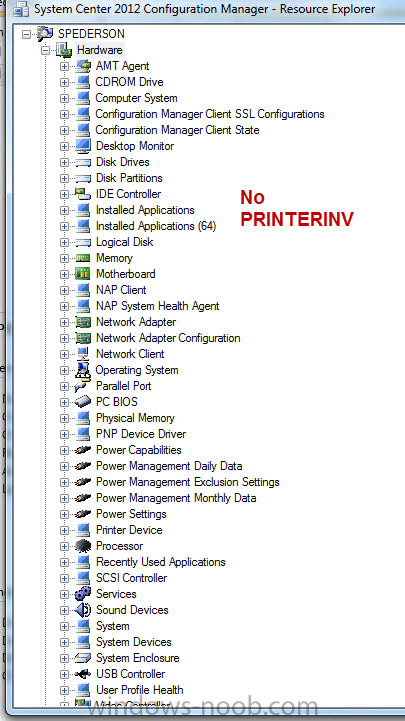Click the PC BIOS chip icon

tap(83, 402)
